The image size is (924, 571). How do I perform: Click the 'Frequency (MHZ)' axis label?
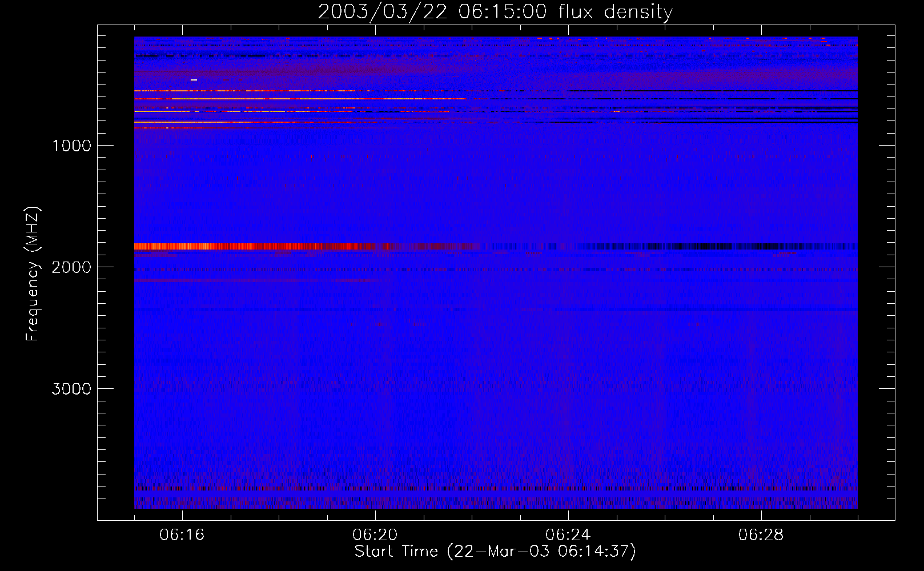33,274
